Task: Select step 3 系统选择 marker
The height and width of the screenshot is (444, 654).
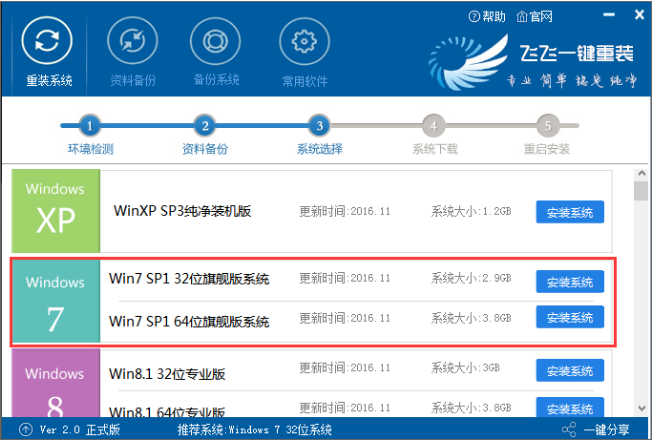Action: [x=319, y=125]
